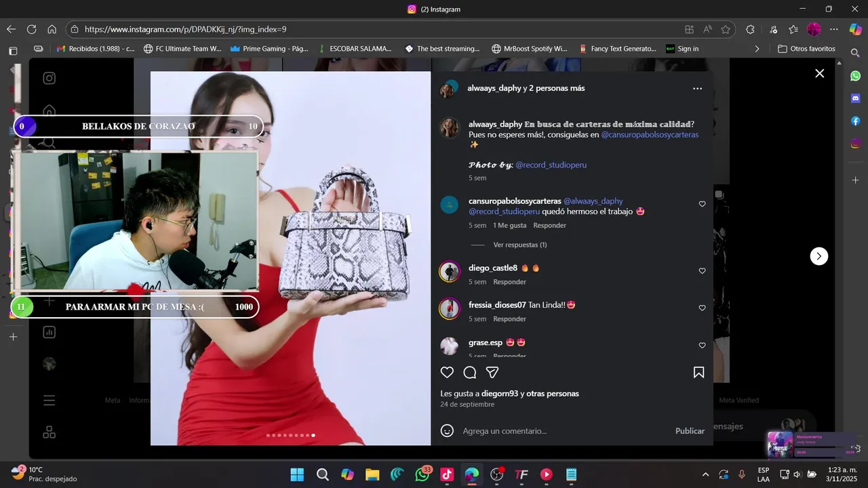Show the '2 personas más' collaborators
This screenshot has height=488, width=868.
click(x=557, y=88)
